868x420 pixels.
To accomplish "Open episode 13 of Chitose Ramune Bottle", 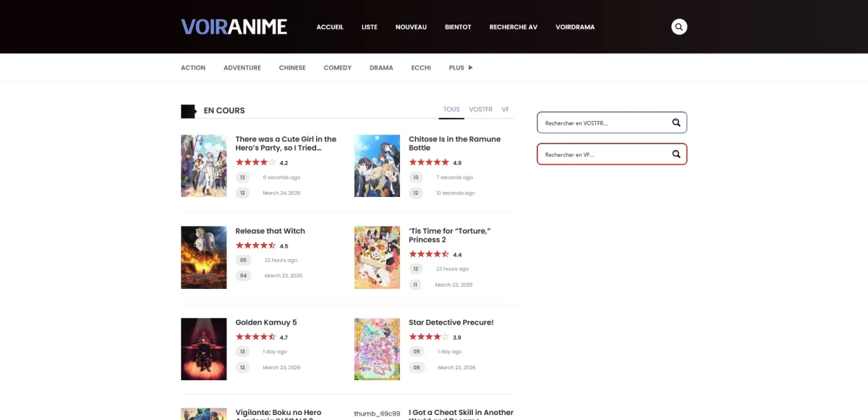I will [x=416, y=177].
